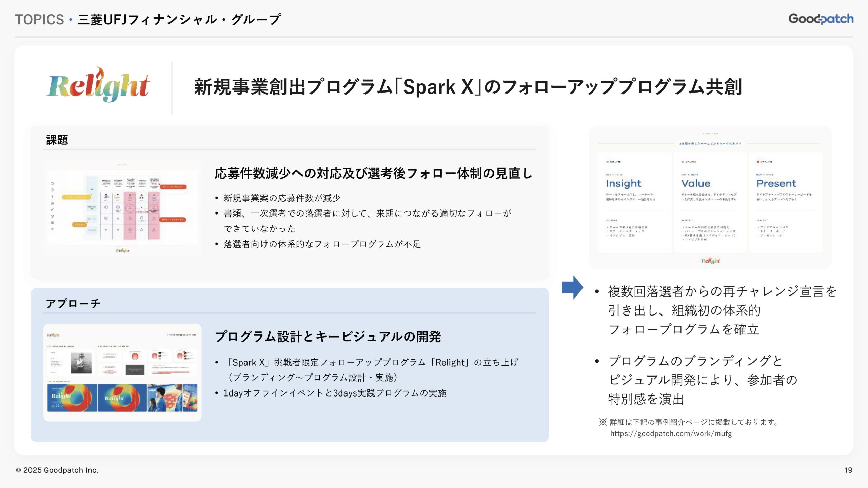The image size is (868, 488).
Task: Click '三菱UFJフィナンシャル・グループ' title text
Action: click(179, 20)
